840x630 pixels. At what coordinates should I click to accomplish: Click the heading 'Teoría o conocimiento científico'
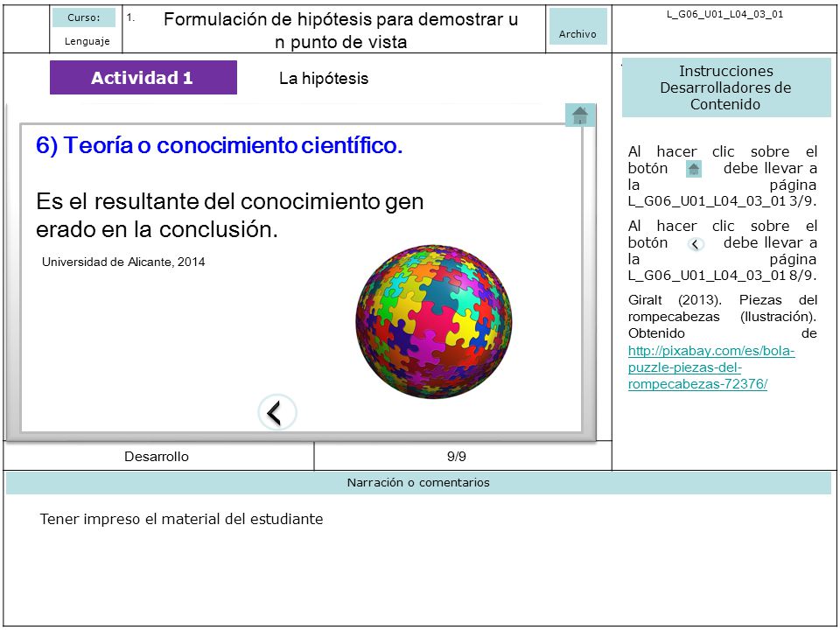[x=219, y=145]
